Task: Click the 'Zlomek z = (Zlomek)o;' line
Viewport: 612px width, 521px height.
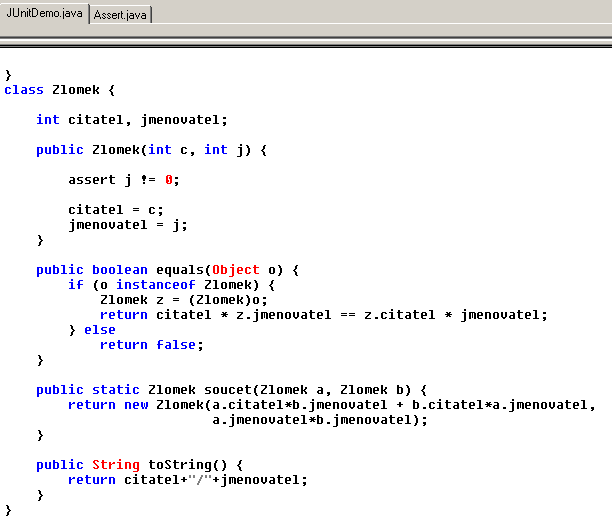Action: tap(184, 300)
